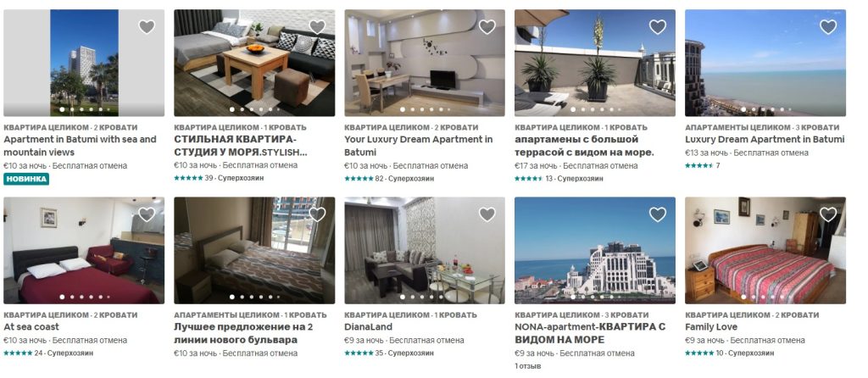
Task: Heart the Luxury Dream Apartment in Batumi with 3 beds
Action: click(x=828, y=26)
